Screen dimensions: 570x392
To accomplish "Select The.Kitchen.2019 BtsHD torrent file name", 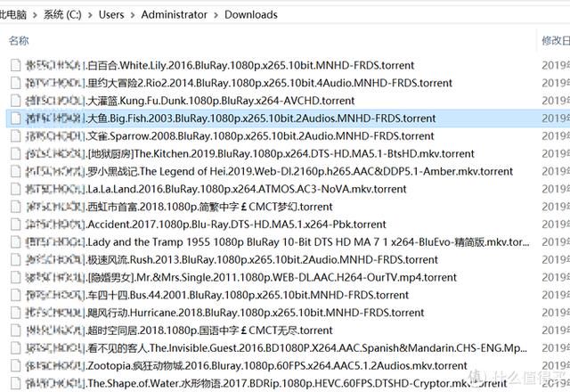I will click(249, 154).
